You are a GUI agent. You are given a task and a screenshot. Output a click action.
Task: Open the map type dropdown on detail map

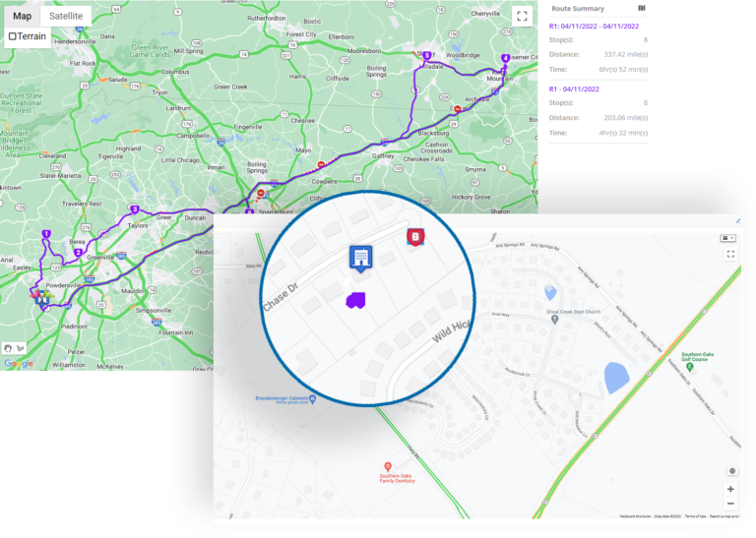(727, 238)
